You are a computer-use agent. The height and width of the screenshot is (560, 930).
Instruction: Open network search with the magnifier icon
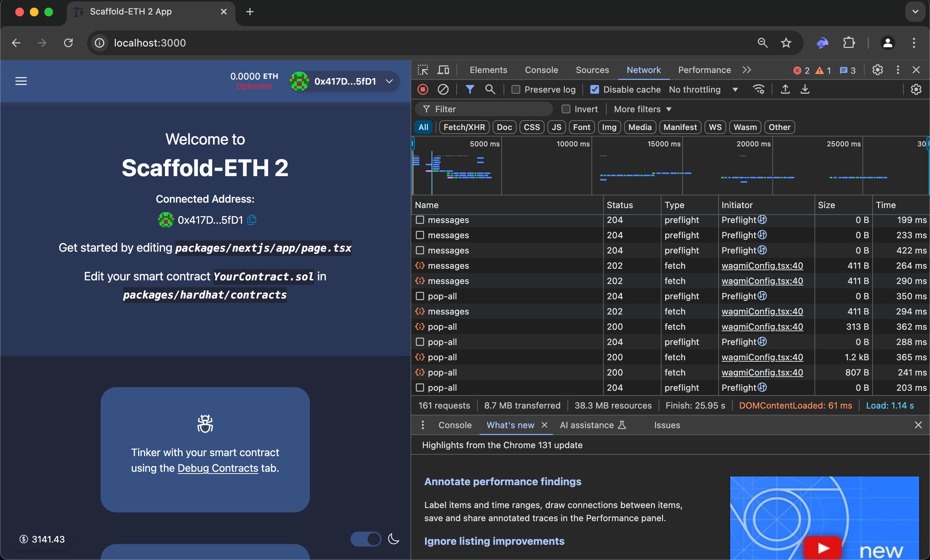tap(490, 89)
